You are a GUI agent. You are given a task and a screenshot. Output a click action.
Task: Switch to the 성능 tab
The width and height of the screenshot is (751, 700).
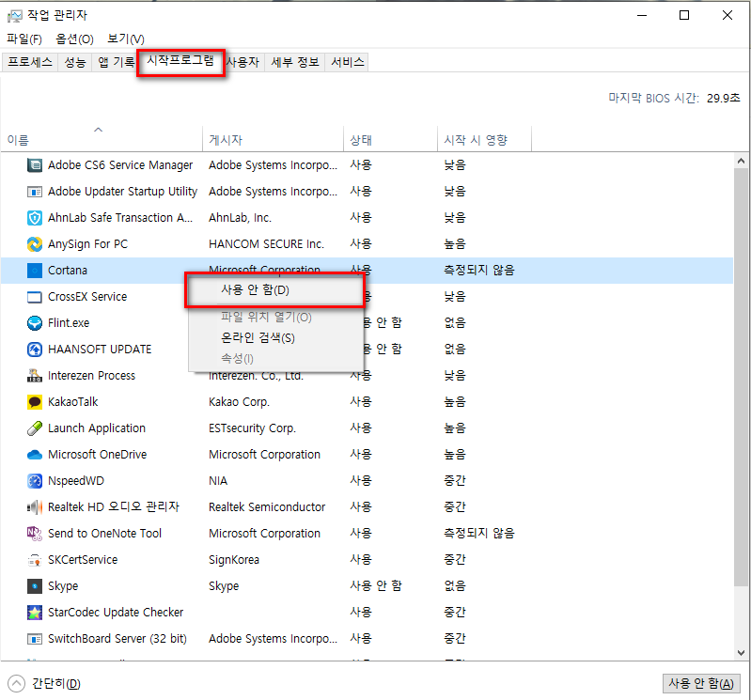coord(74,62)
